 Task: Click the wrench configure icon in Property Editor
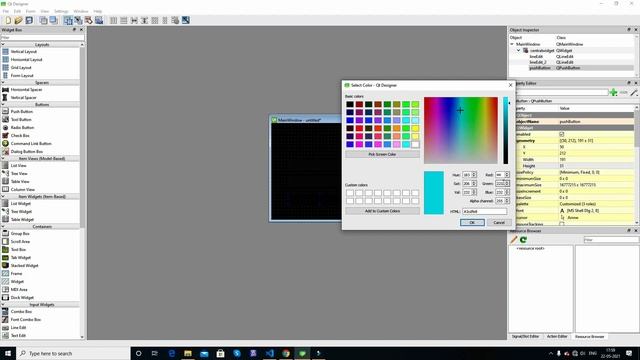click(634, 93)
